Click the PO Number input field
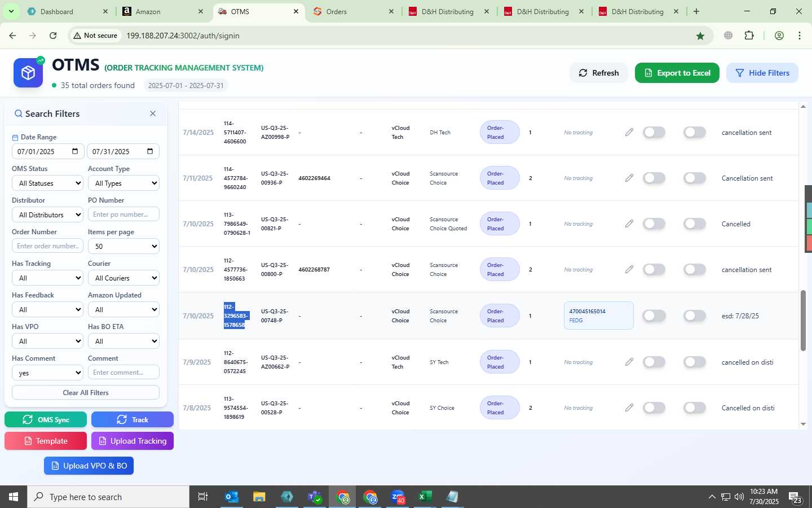The width and height of the screenshot is (812, 508). [123, 214]
